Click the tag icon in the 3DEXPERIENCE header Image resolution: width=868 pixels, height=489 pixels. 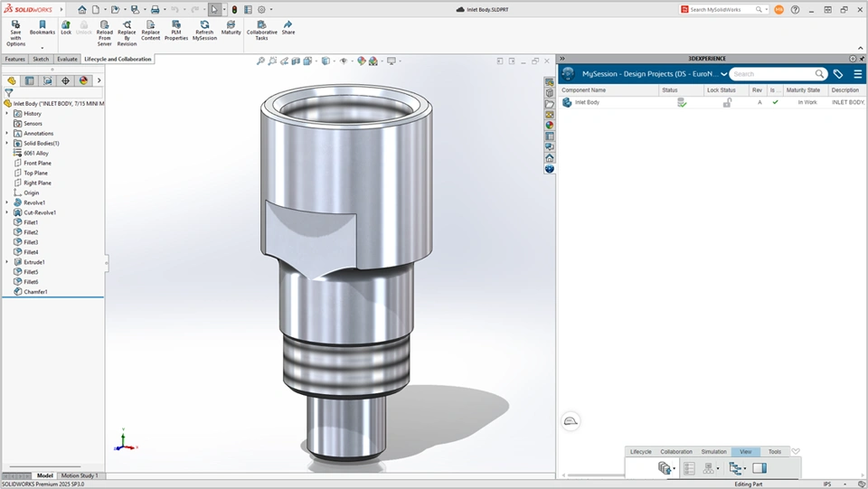click(838, 74)
